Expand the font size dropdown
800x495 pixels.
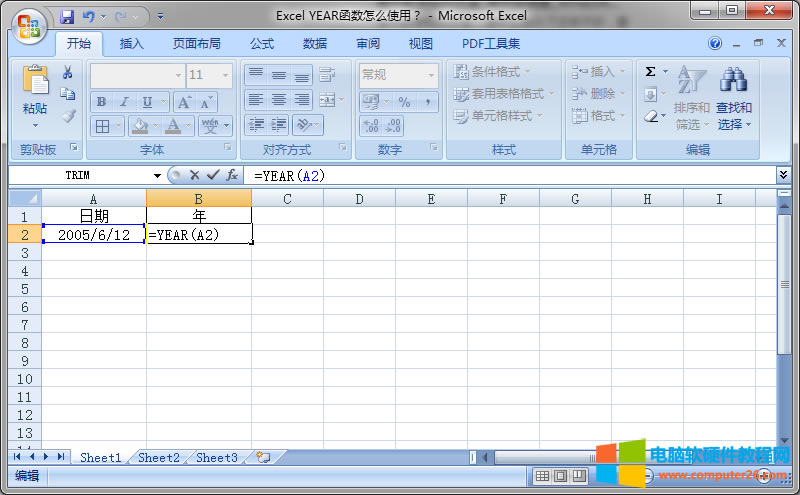point(225,75)
